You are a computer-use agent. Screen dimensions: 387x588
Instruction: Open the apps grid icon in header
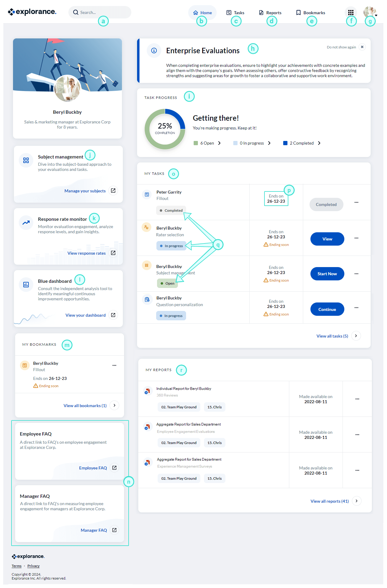(351, 12)
